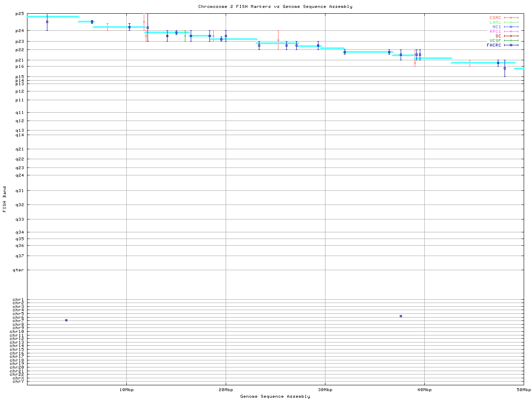The width and height of the screenshot is (532, 399).
Task: Click the RPCI magenta legend marker sample
Action: coord(511,32)
